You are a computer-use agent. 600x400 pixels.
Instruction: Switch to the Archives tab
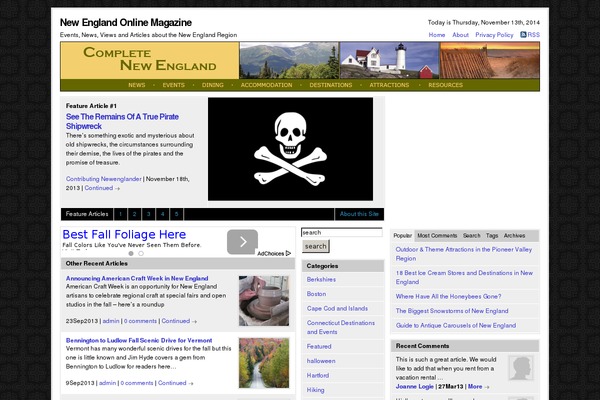pyautogui.click(x=514, y=235)
